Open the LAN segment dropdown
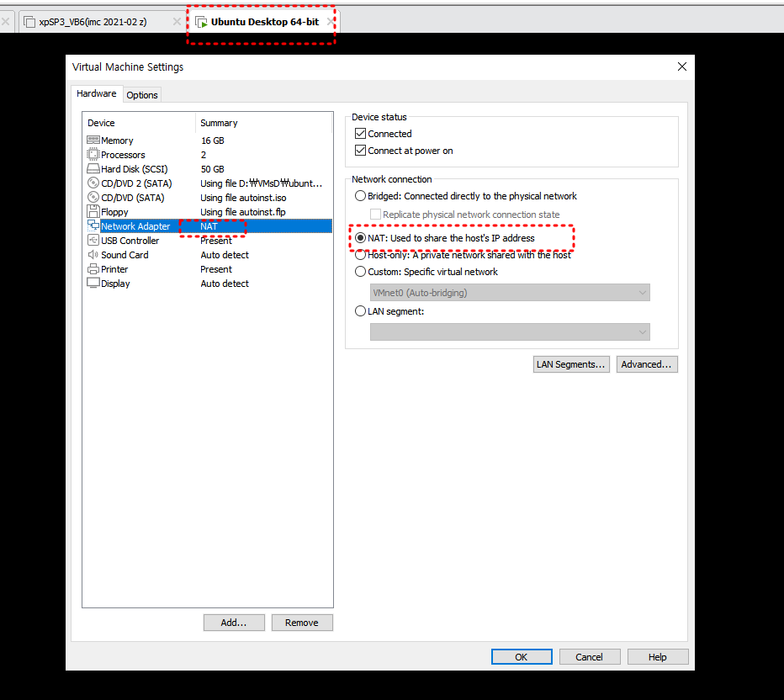The image size is (784, 700). [510, 332]
